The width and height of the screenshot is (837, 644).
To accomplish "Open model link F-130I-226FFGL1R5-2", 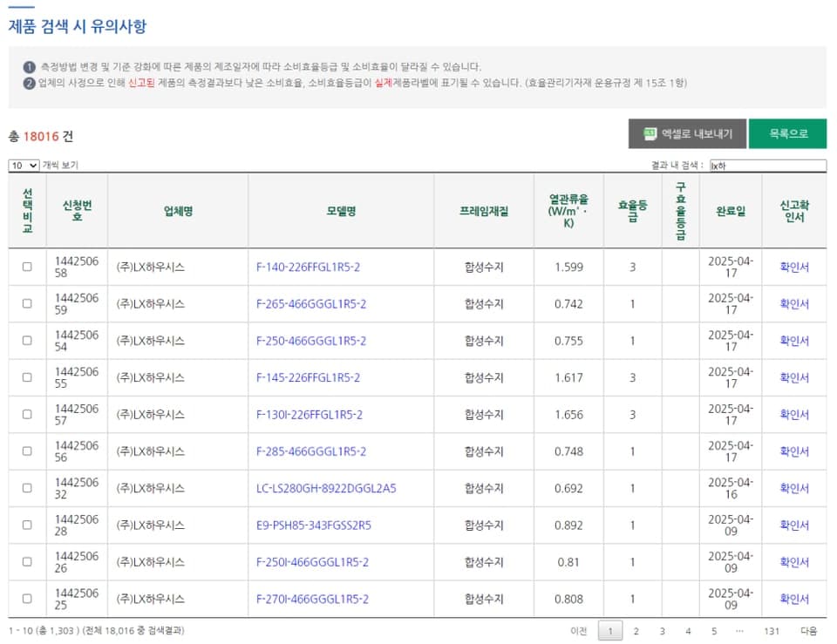I will click(x=310, y=414).
